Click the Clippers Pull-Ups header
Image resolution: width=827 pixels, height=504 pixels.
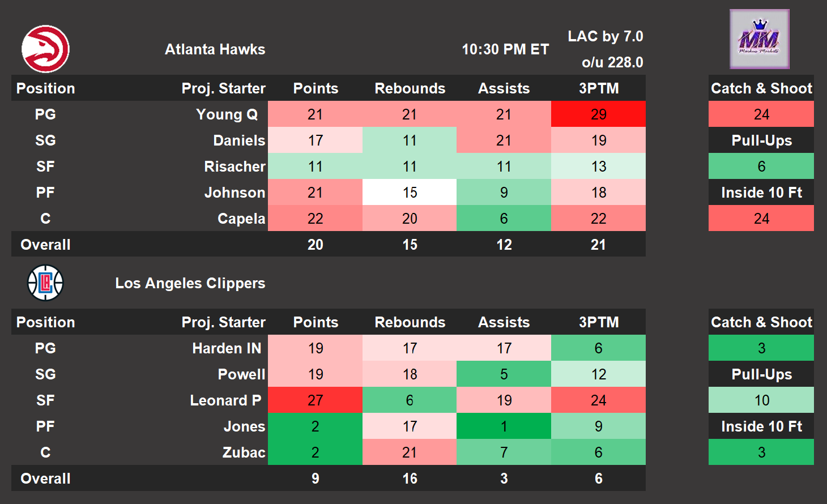tap(761, 374)
